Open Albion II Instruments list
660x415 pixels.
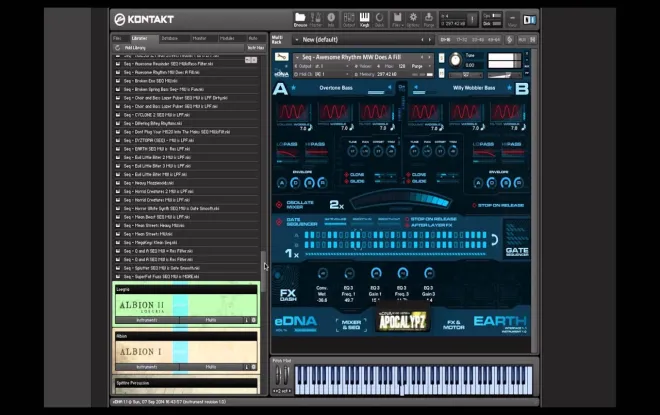click(x=146, y=320)
